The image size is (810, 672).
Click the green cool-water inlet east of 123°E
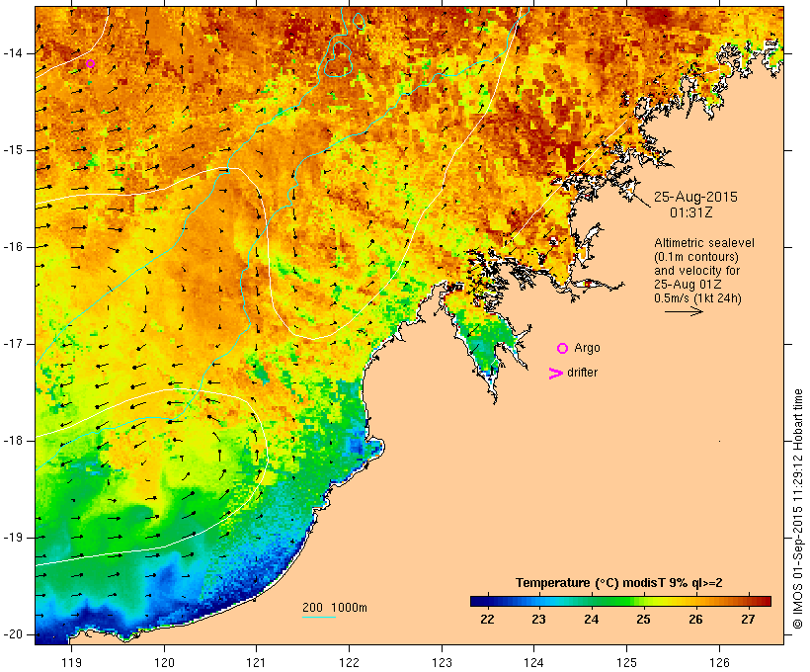click(483, 344)
